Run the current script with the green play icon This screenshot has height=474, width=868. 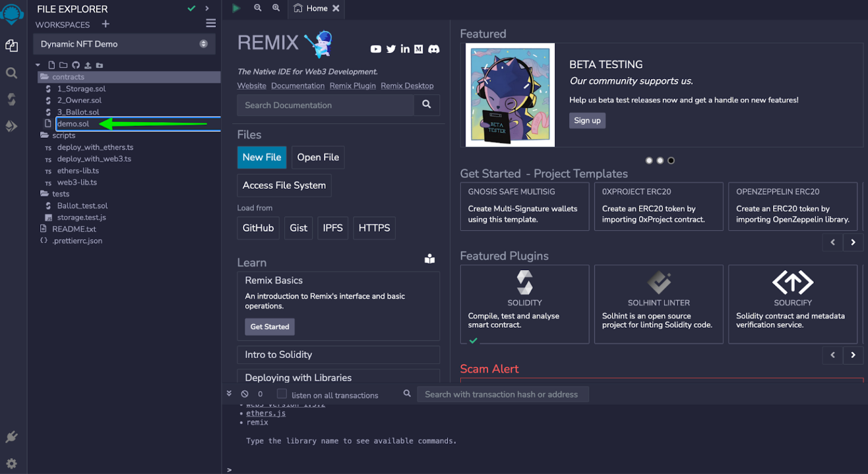tap(237, 8)
